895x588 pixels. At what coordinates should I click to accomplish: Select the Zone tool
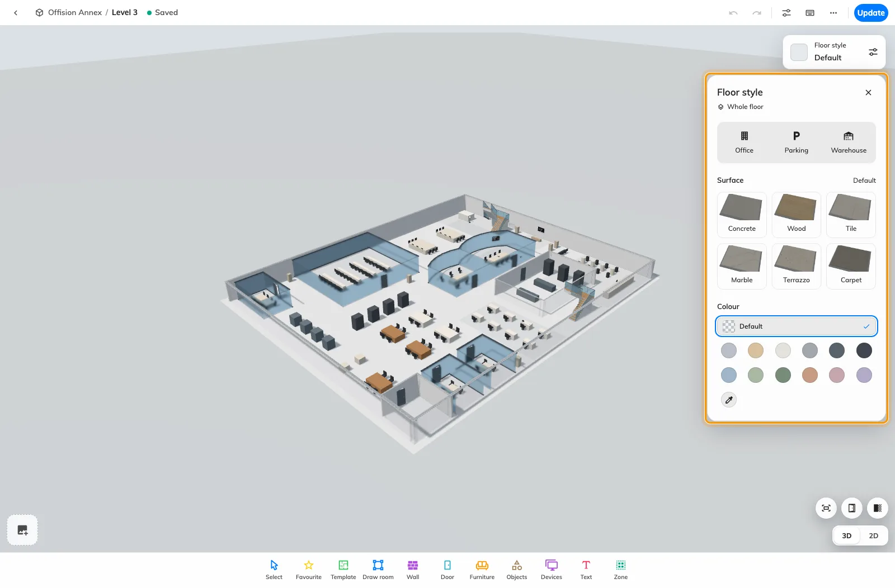(621, 570)
